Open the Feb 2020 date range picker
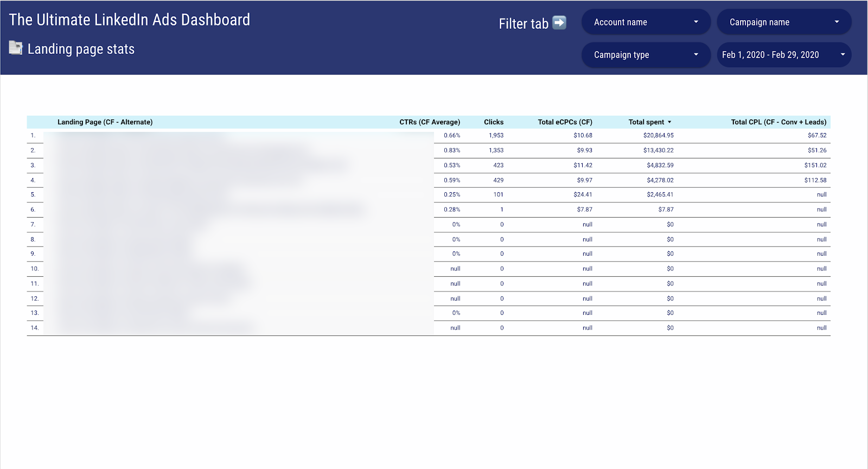The image size is (868, 469). pos(784,55)
